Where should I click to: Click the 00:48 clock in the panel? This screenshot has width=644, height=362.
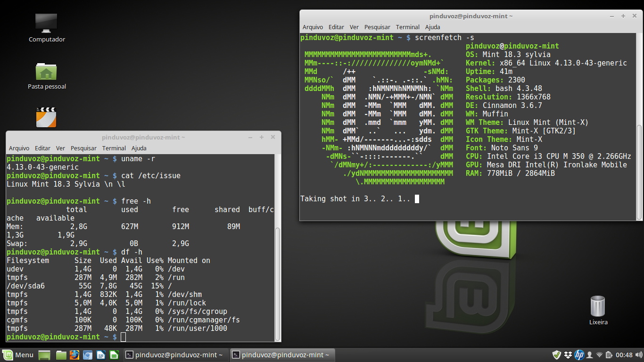pos(624,355)
